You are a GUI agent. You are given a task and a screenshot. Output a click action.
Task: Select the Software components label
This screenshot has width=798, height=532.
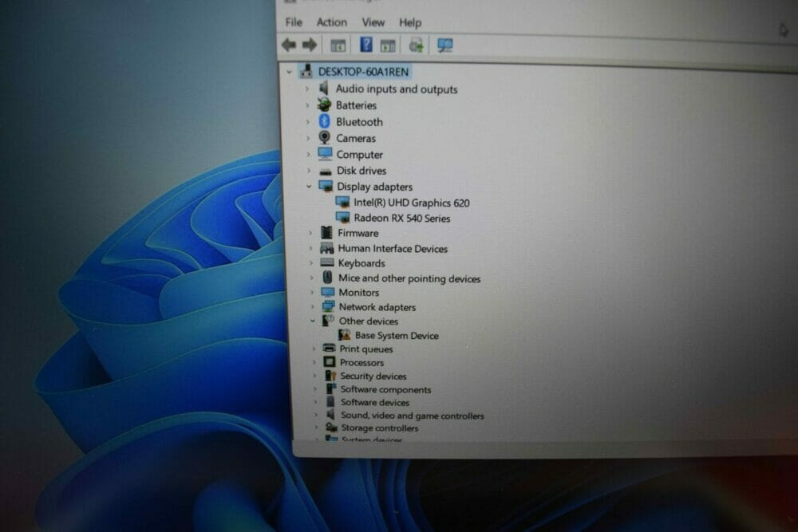click(385, 389)
